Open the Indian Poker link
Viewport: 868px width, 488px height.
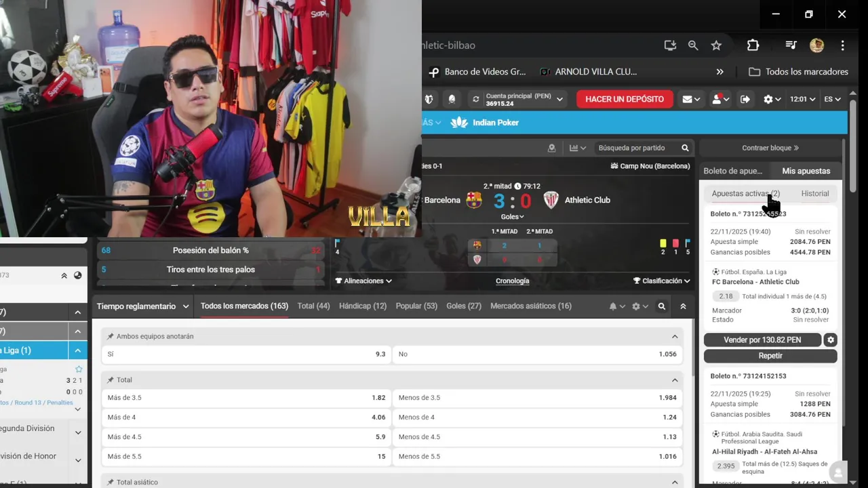pos(496,123)
